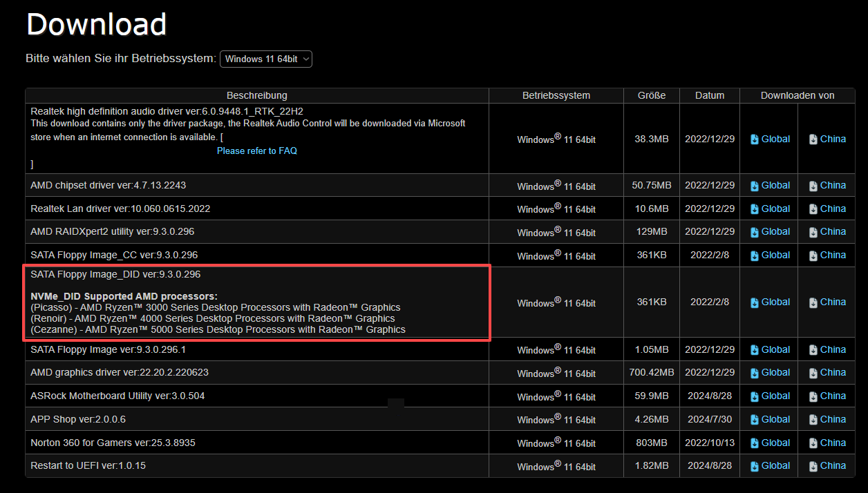Click the Downloaden von column header
This screenshot has height=493, width=868.
pyautogui.click(x=798, y=95)
